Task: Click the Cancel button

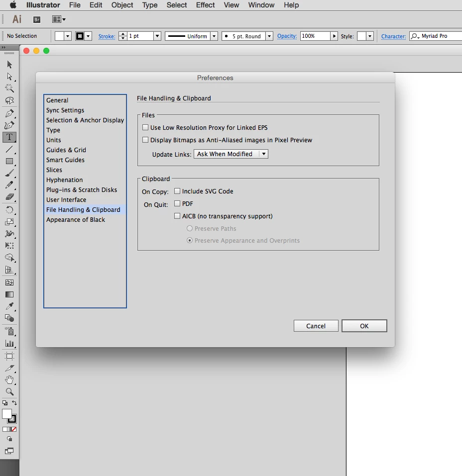Action: (x=316, y=326)
